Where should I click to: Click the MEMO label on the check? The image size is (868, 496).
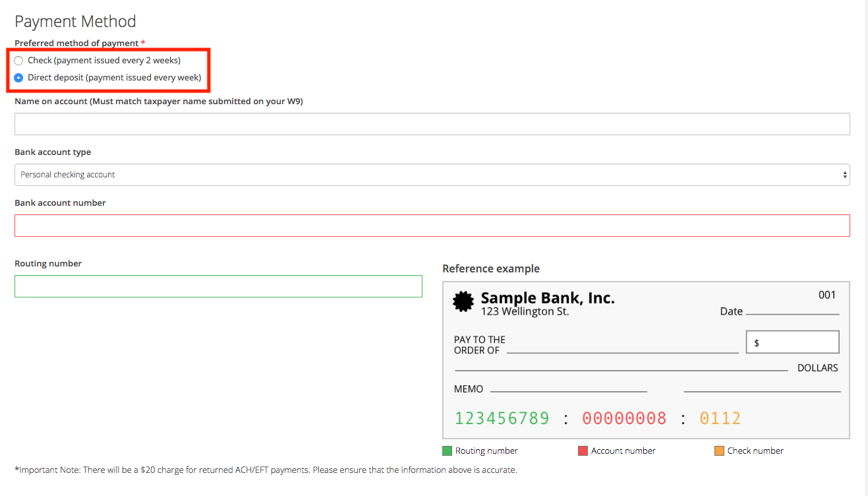[469, 389]
